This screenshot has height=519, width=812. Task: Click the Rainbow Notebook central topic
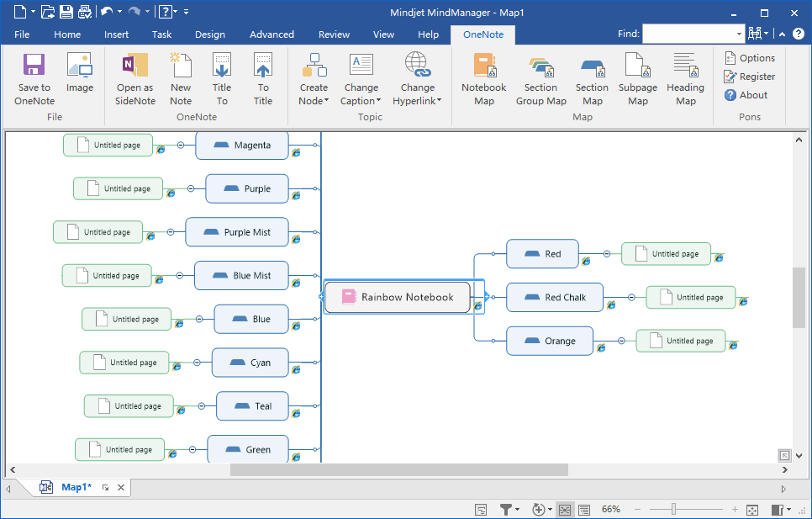click(396, 297)
